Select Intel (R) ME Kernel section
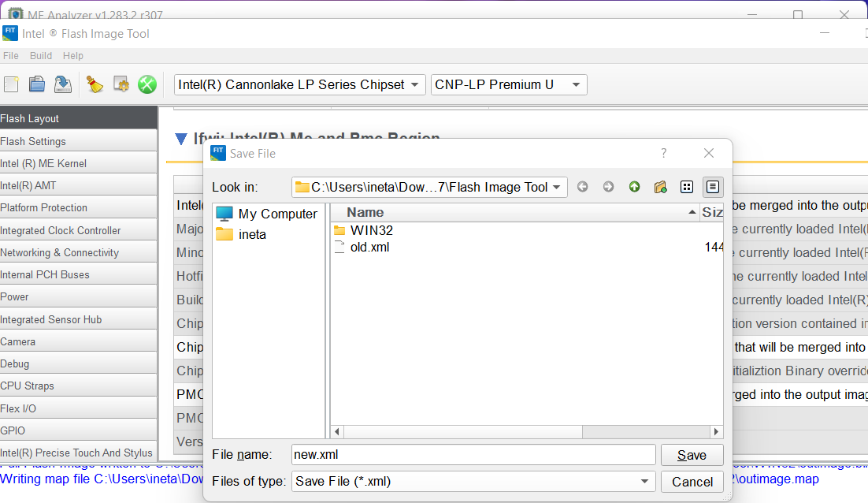 pos(79,163)
